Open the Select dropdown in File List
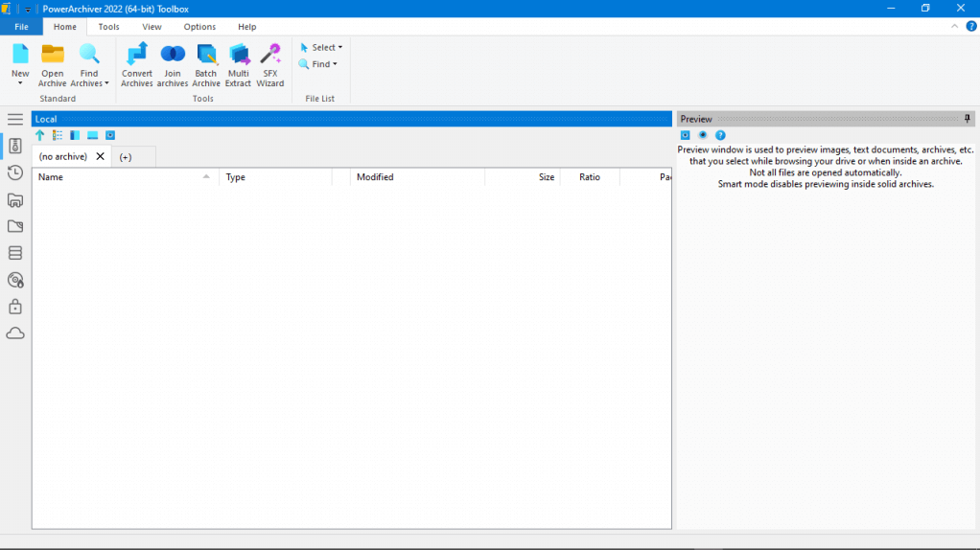980x550 pixels. [x=320, y=47]
